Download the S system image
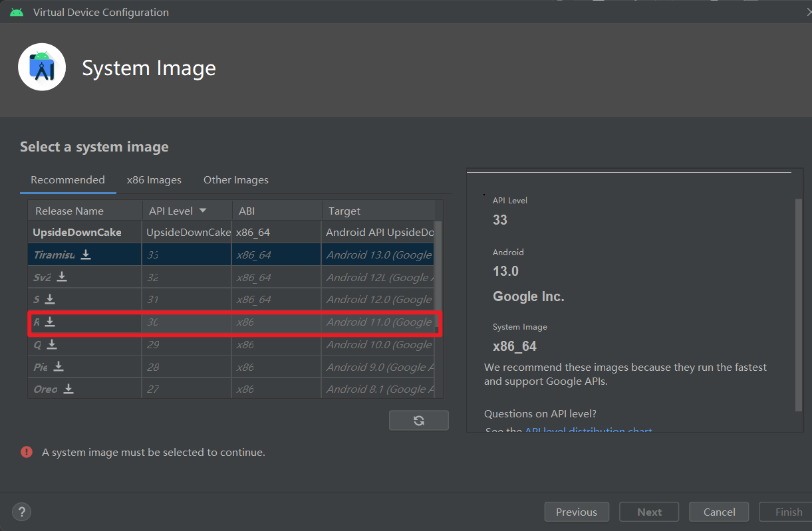 click(50, 299)
